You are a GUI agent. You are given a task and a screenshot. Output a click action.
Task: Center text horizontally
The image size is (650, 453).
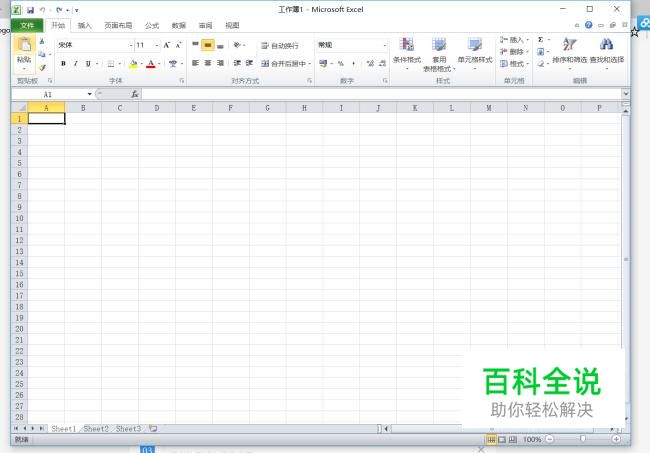[208, 63]
